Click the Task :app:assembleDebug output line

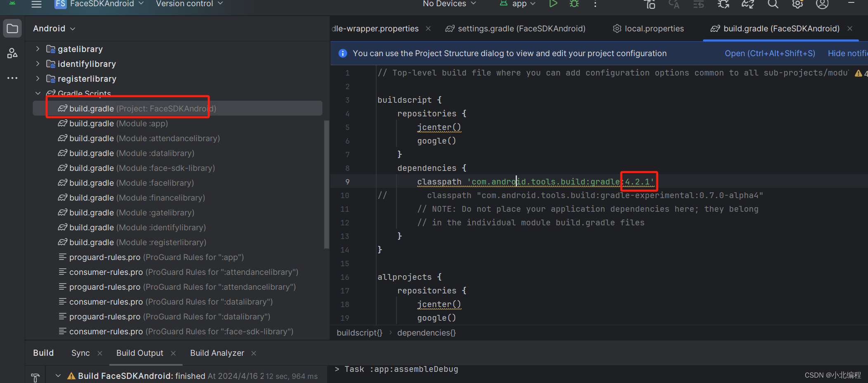coord(401,369)
